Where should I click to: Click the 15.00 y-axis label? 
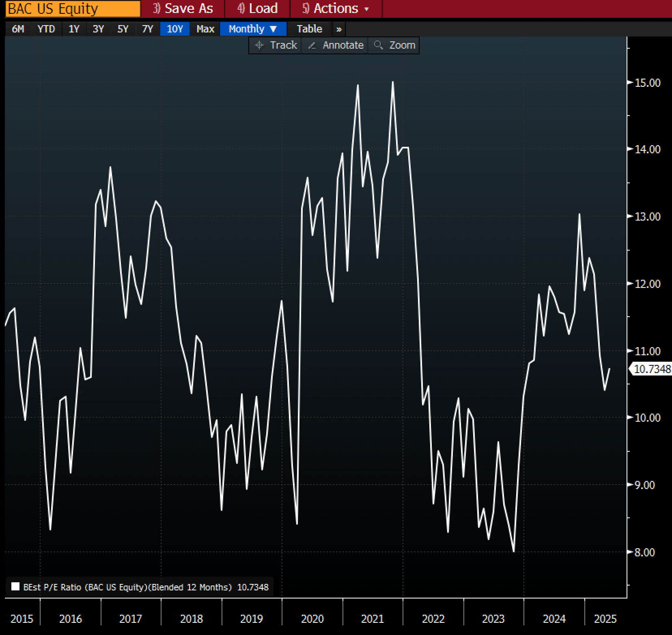(x=647, y=83)
